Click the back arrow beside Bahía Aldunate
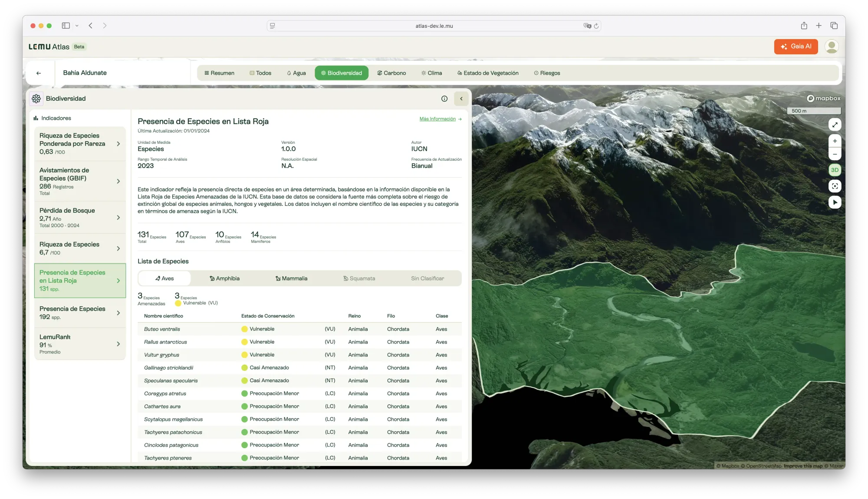This screenshot has width=868, height=499. 39,73
